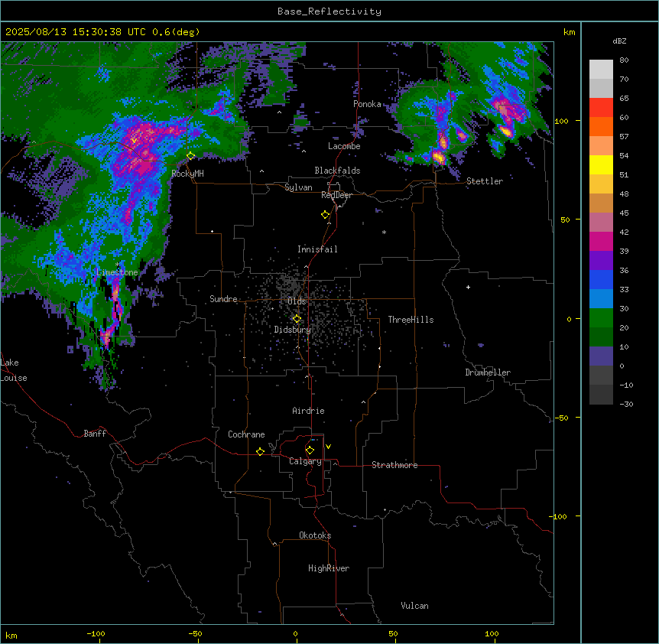Click the Banff town label

click(x=95, y=434)
